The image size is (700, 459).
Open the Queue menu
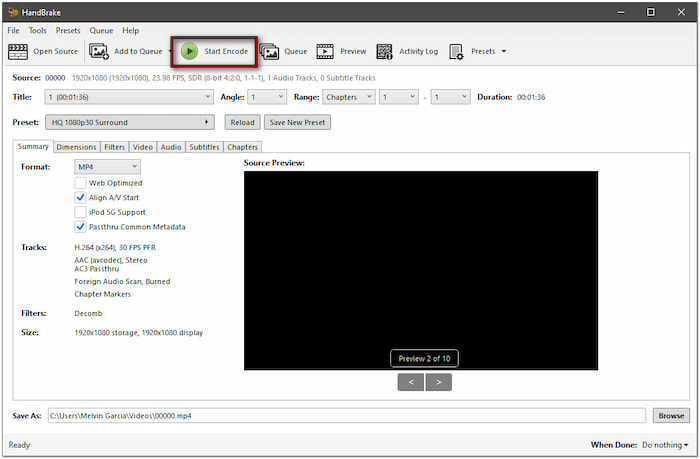pyautogui.click(x=101, y=30)
